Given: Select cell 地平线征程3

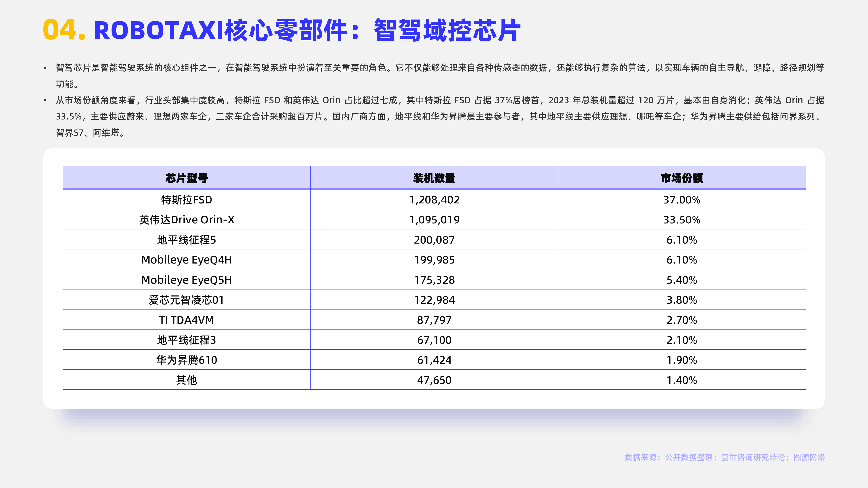Looking at the screenshot, I should click(186, 340).
